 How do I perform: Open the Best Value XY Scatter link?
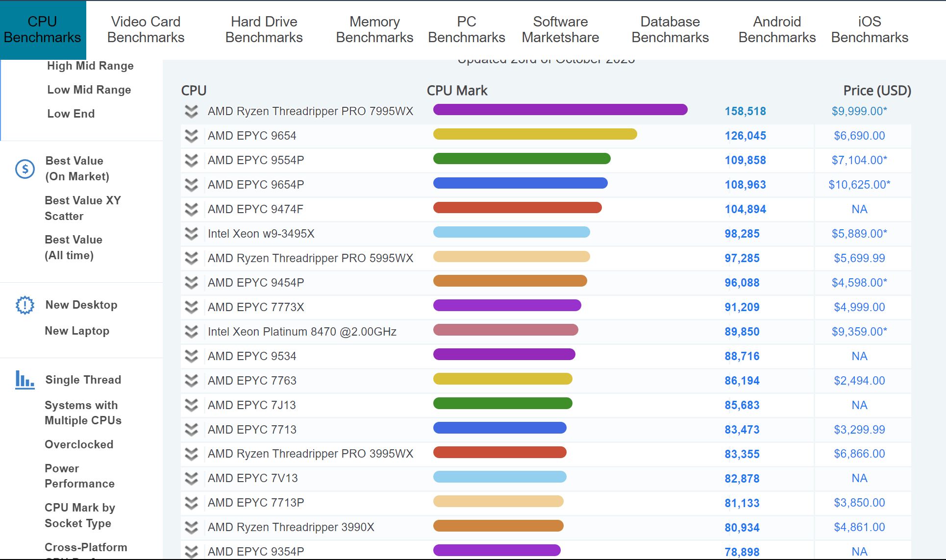click(83, 208)
